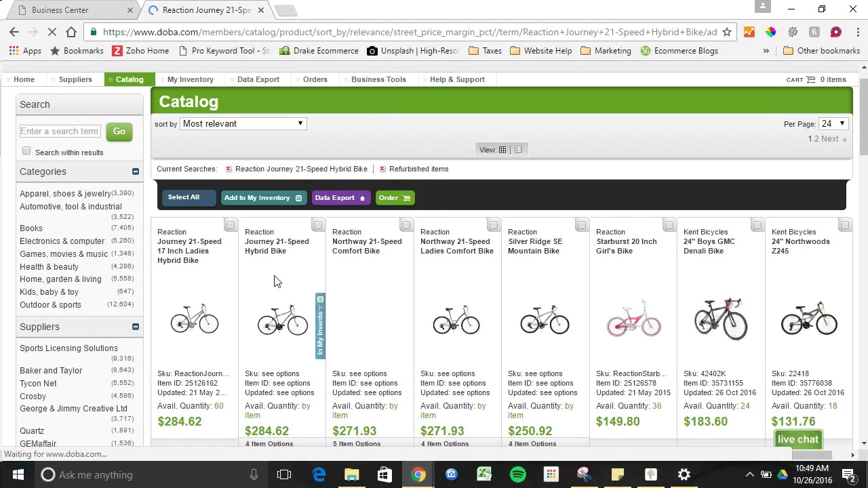
Task: Tick checkbox for Starburst 20 Inch Girl's Bike
Action: click(669, 225)
